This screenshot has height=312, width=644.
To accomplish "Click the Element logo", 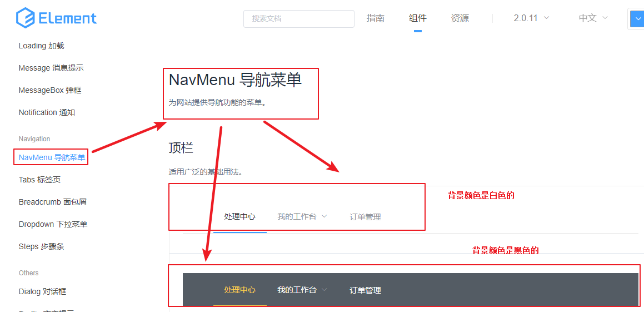I will point(56,18).
